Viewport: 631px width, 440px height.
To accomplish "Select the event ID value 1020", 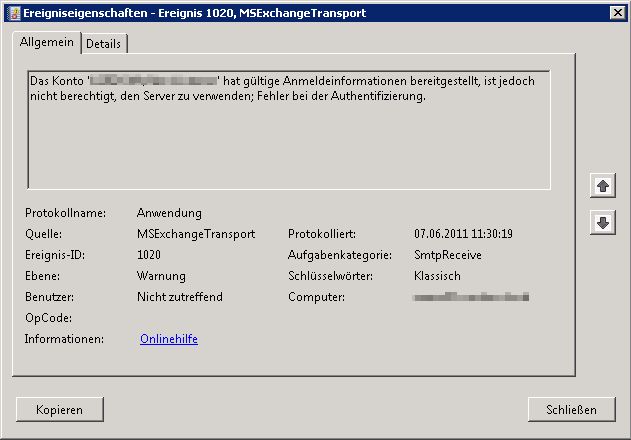I will click(x=149, y=255).
